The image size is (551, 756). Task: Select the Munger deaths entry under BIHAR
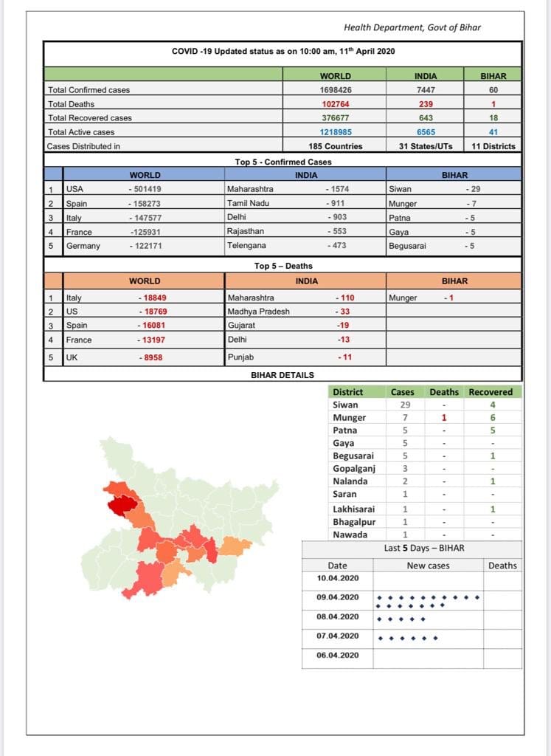[421, 298]
